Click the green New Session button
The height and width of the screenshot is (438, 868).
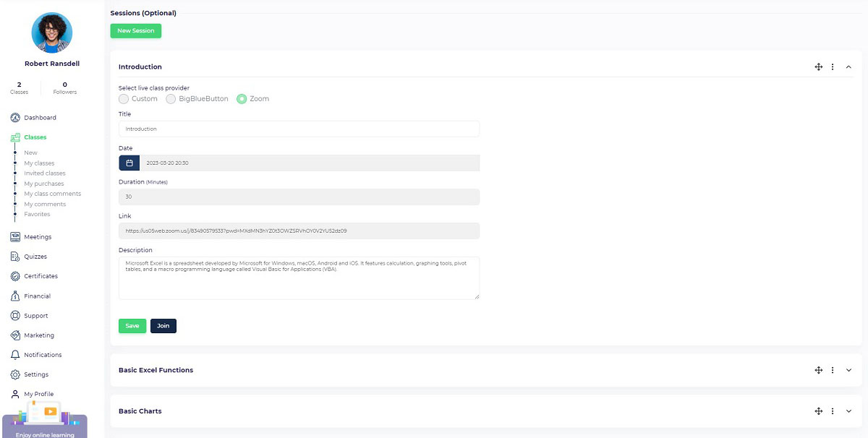[x=136, y=31]
